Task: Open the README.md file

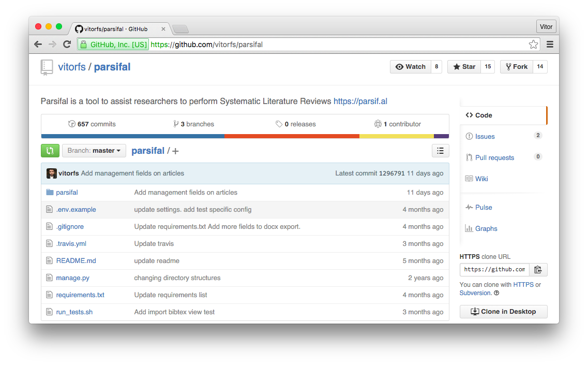Action: 76,260
